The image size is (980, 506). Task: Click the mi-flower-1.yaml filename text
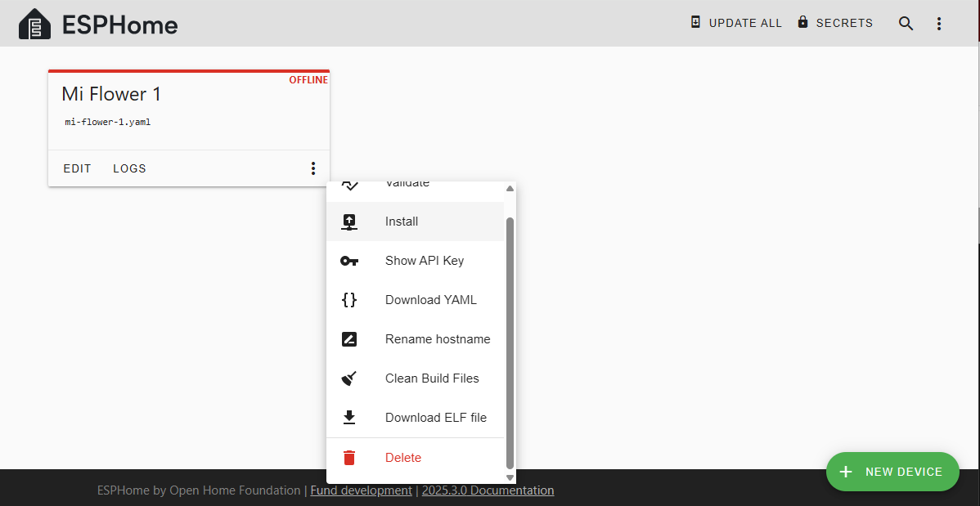(108, 123)
